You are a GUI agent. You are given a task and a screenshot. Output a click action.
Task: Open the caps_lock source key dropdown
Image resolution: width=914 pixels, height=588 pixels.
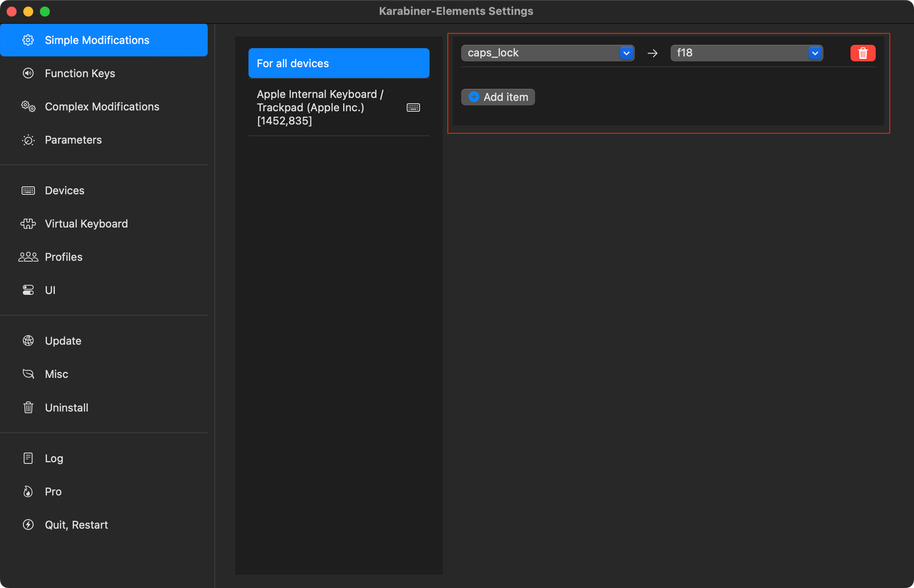coord(547,53)
